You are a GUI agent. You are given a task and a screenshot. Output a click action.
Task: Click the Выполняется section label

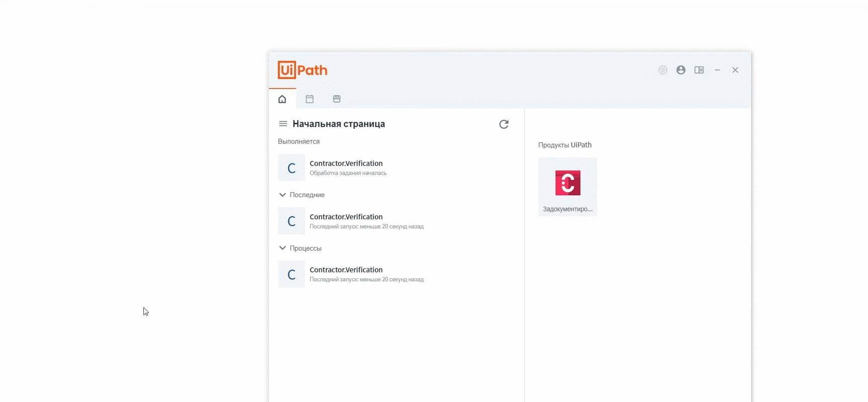tap(298, 141)
